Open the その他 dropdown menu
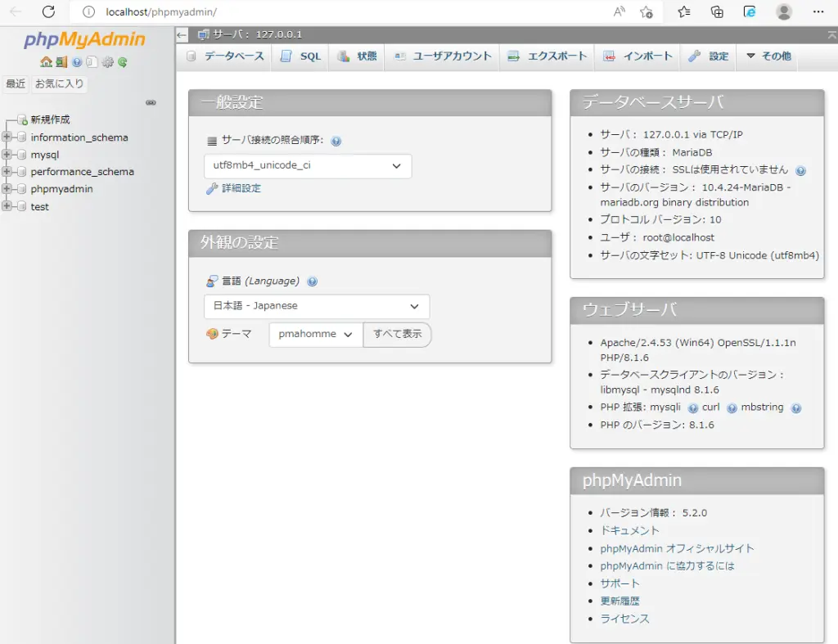Image resolution: width=838 pixels, height=644 pixels. coord(768,56)
